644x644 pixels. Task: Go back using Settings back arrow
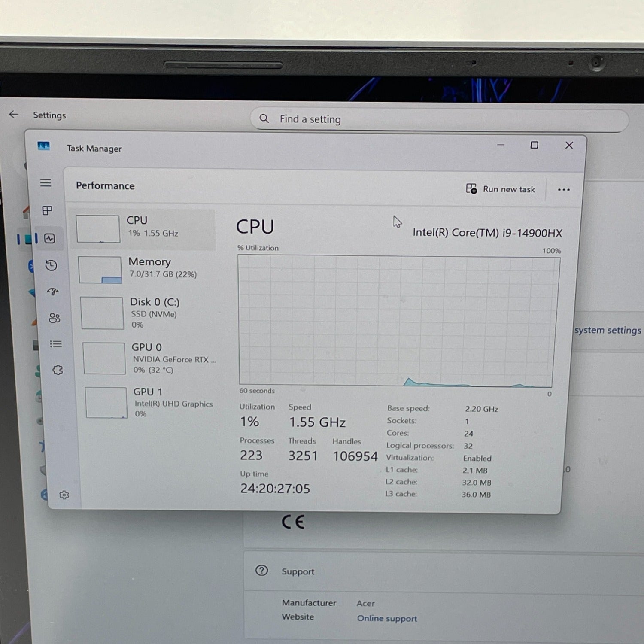point(14,114)
